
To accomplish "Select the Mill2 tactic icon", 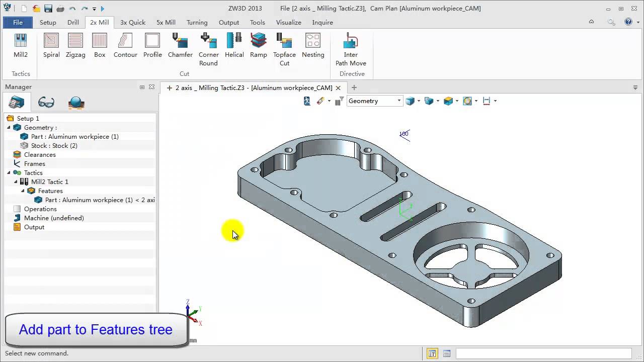I will tap(21, 46).
